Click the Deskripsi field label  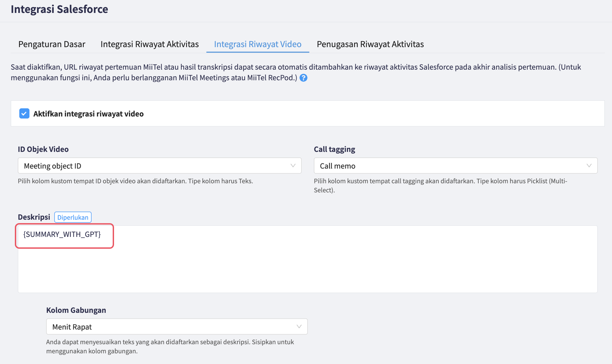34,217
